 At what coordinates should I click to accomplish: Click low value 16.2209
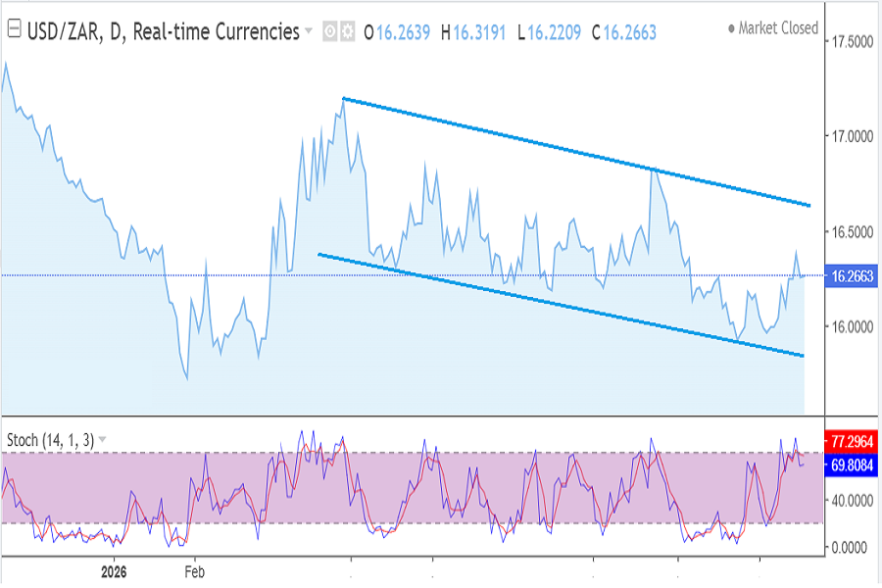554,32
